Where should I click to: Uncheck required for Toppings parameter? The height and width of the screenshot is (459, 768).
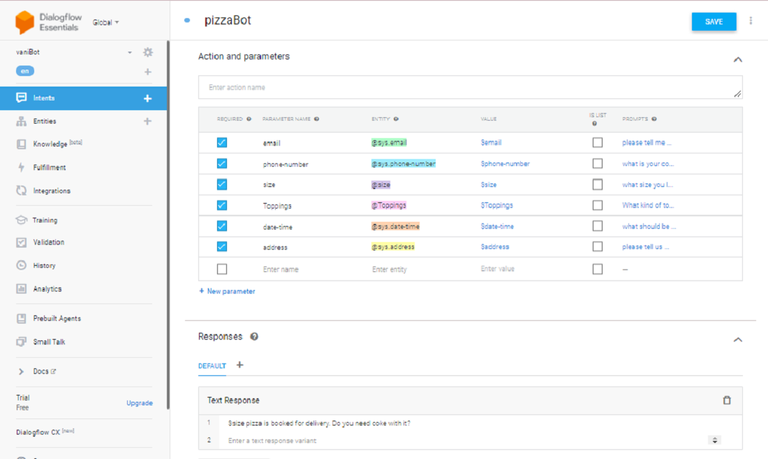(x=222, y=205)
